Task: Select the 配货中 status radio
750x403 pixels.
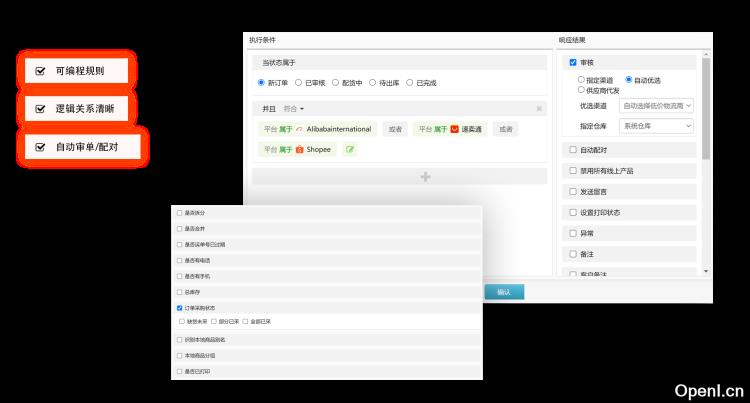Action: click(x=335, y=83)
